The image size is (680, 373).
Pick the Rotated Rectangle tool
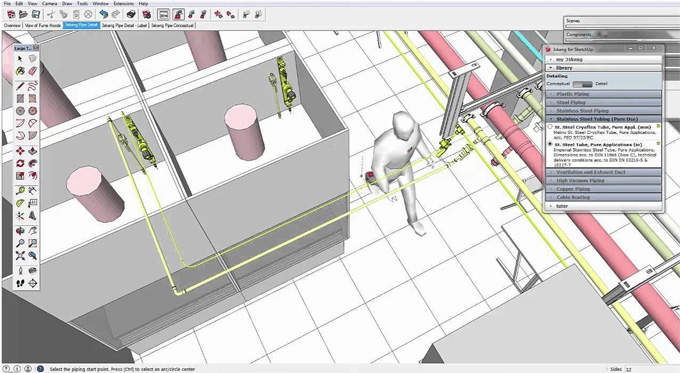(x=33, y=98)
